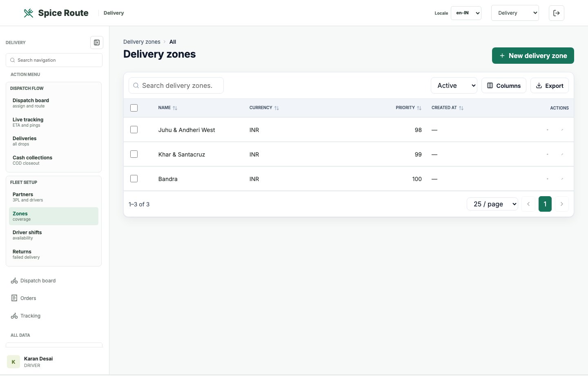
Task: Open Live tracking in Dispatch Flow
Action: click(53, 122)
